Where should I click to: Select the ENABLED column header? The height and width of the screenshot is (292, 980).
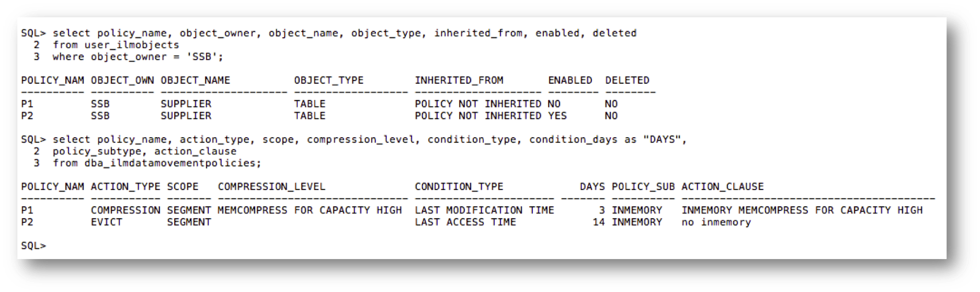point(569,80)
